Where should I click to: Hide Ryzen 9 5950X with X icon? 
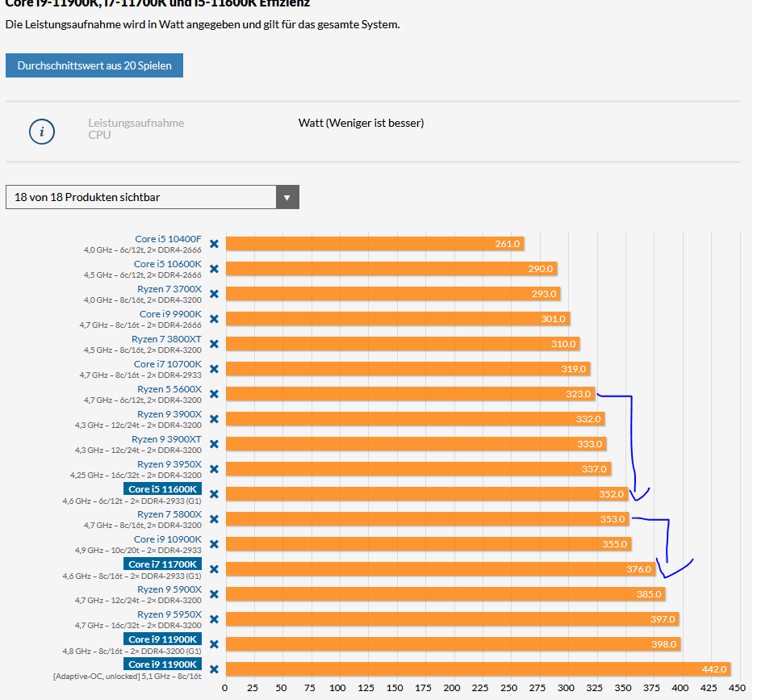pyautogui.click(x=214, y=619)
